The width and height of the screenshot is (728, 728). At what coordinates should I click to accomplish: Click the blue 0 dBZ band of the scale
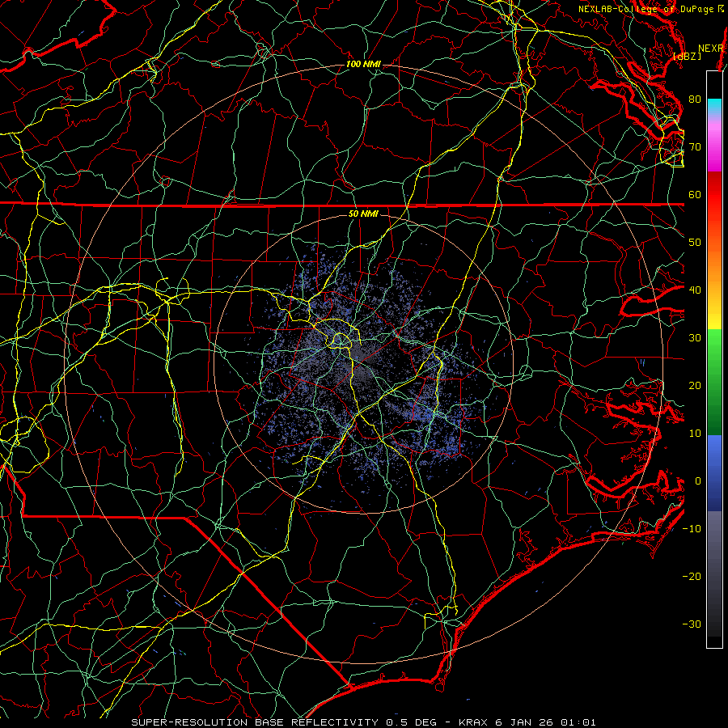(x=714, y=473)
